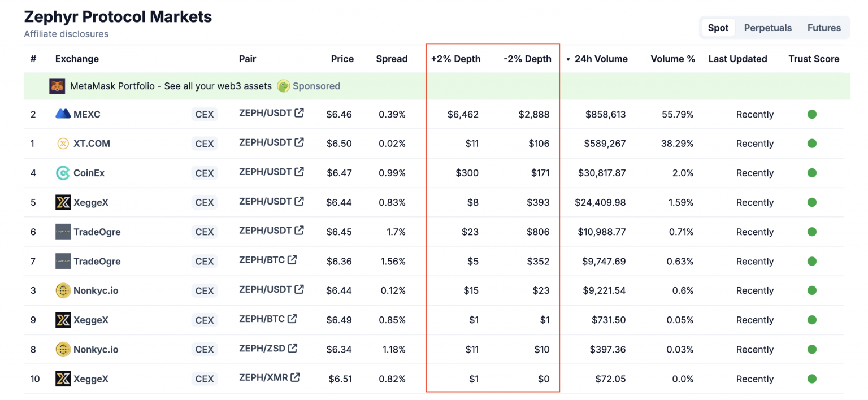Screen dimensions: 868x400
Task: Click the MEXC exchange logo
Action: pyautogui.click(x=62, y=114)
